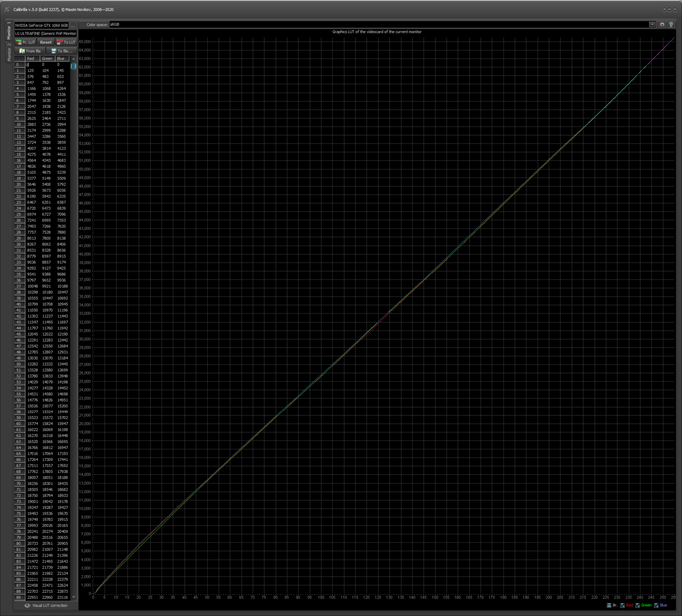Select Green value 17064 in row 65

(x=48, y=454)
